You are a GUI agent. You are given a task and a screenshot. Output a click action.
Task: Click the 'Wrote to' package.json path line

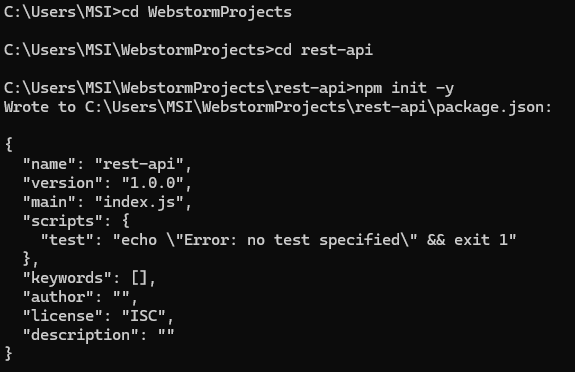tap(278, 107)
